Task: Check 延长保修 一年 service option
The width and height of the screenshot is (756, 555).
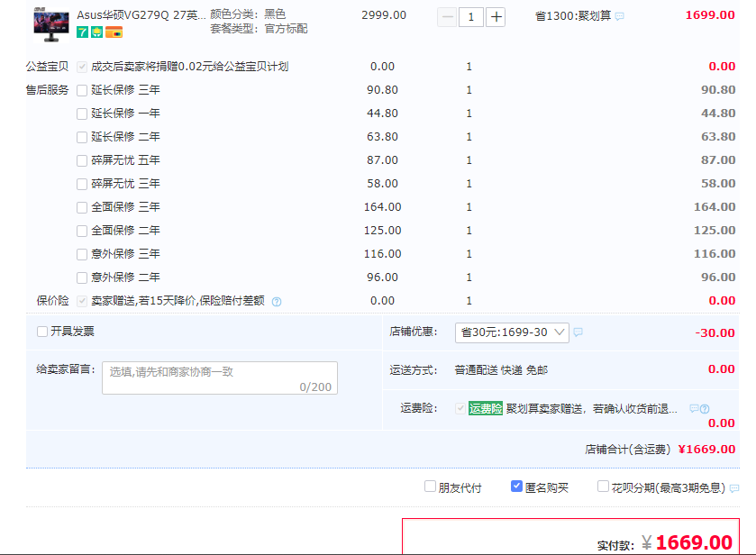Action: [82, 114]
